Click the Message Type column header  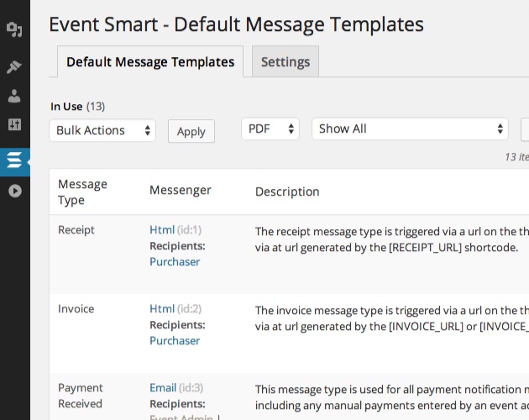tap(82, 192)
